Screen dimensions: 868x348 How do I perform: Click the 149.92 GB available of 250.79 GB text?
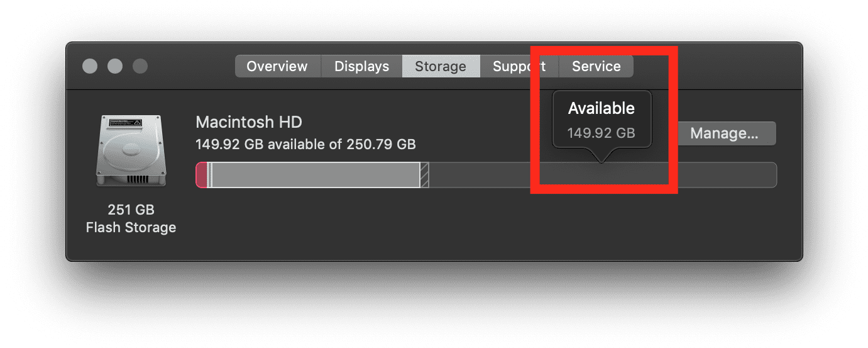click(305, 144)
